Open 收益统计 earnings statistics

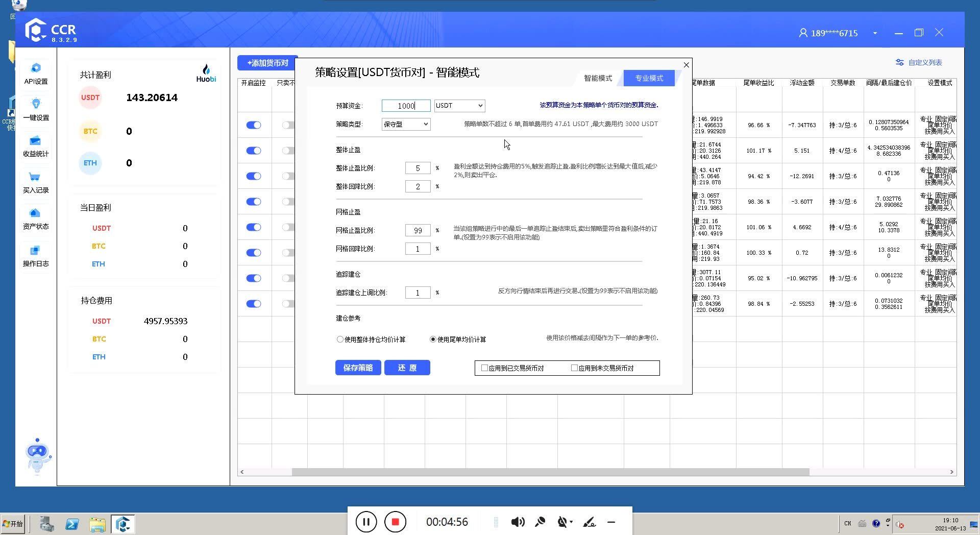coord(36,146)
